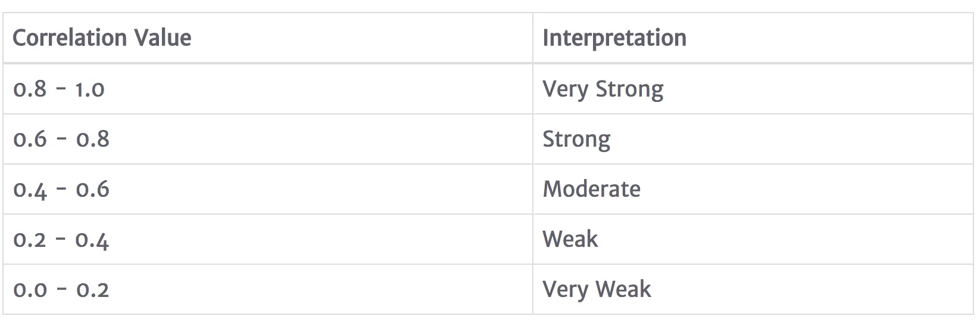The image size is (980, 322).
Task: Click the Strong interpretation cell
Action: (x=576, y=140)
